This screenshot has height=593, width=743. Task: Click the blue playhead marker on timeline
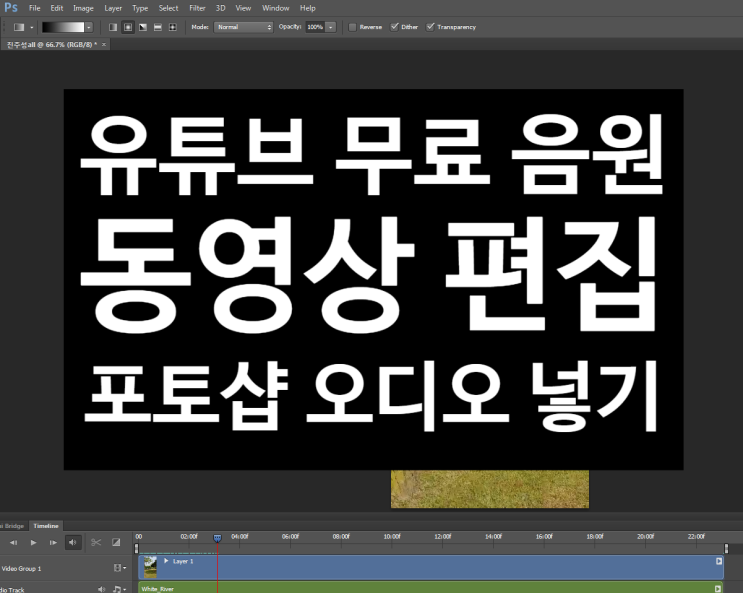217,538
